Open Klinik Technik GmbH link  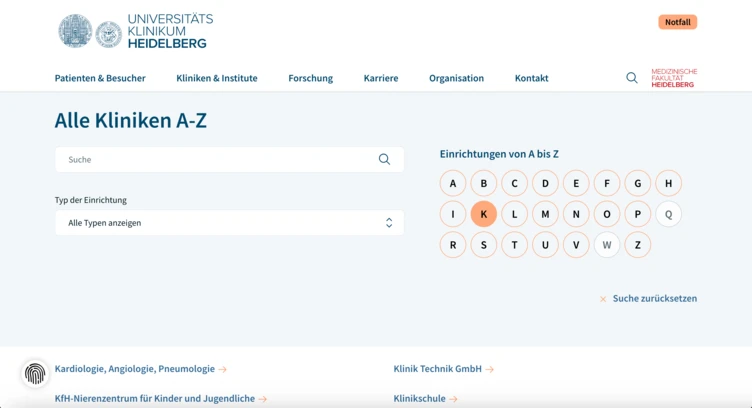click(x=437, y=369)
